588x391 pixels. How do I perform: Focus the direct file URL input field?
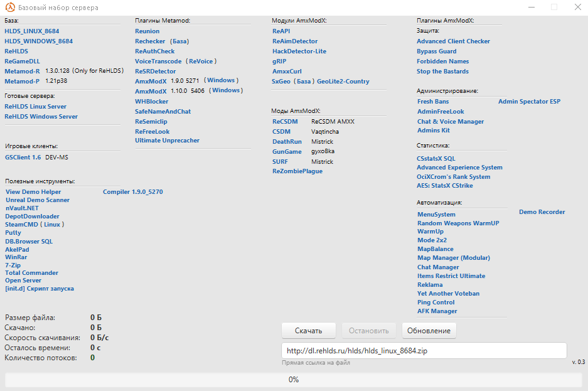pos(424,351)
